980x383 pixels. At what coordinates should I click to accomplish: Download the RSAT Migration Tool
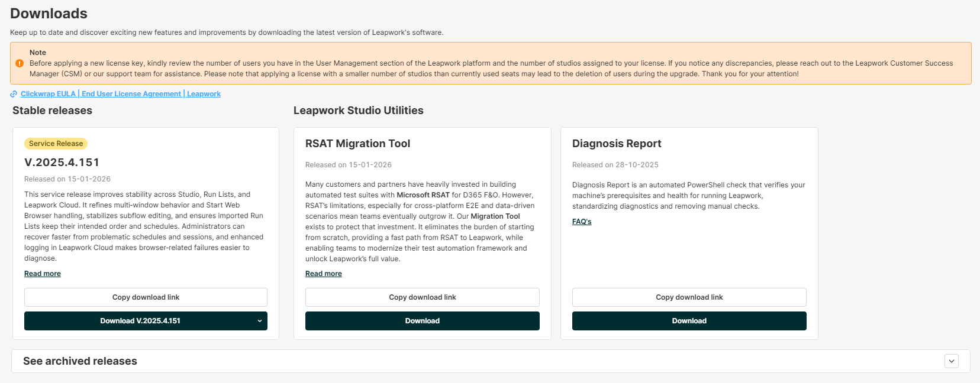pos(422,321)
